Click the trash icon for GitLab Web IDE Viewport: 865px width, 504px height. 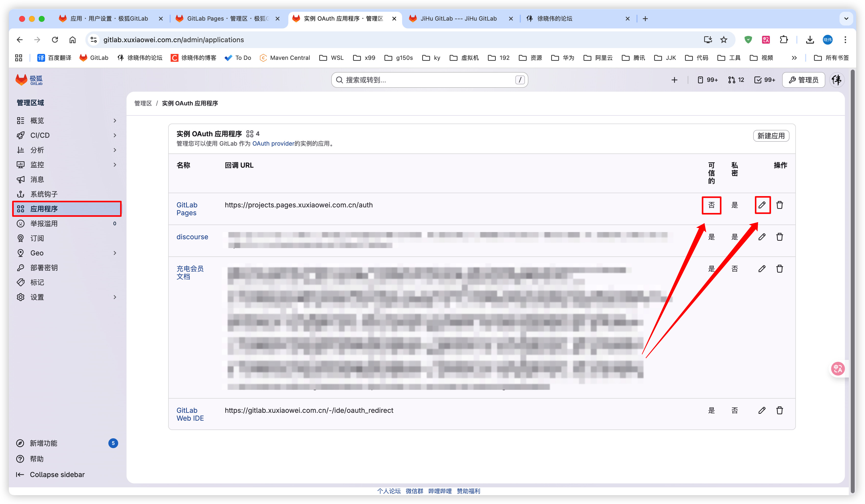(x=779, y=410)
